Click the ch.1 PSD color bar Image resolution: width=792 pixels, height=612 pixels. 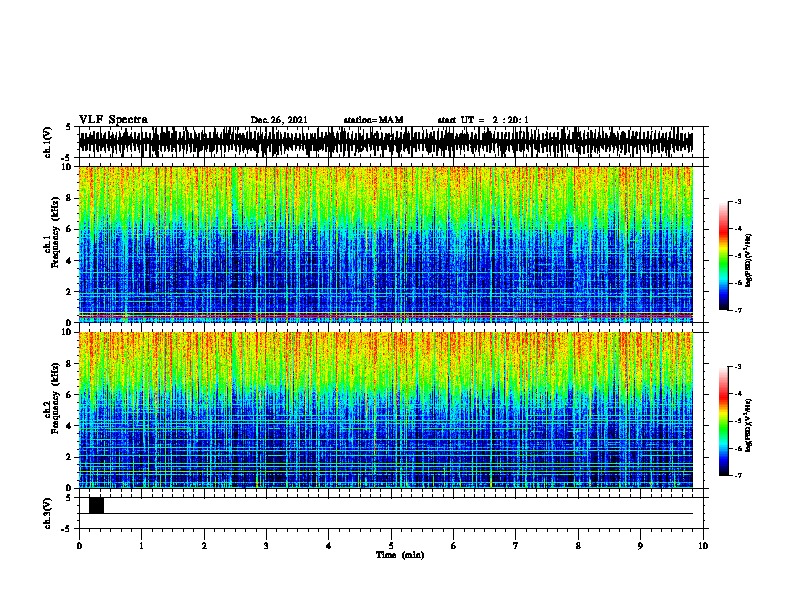pos(724,256)
